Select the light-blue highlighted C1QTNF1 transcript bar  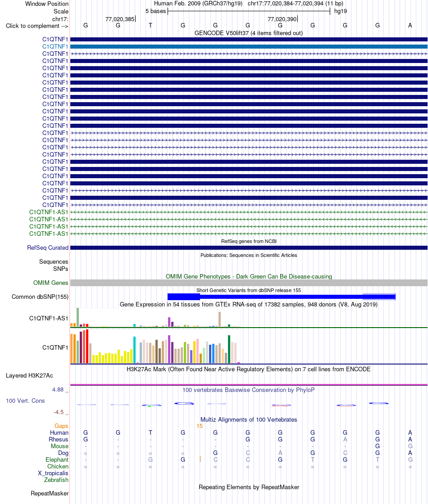(249, 47)
